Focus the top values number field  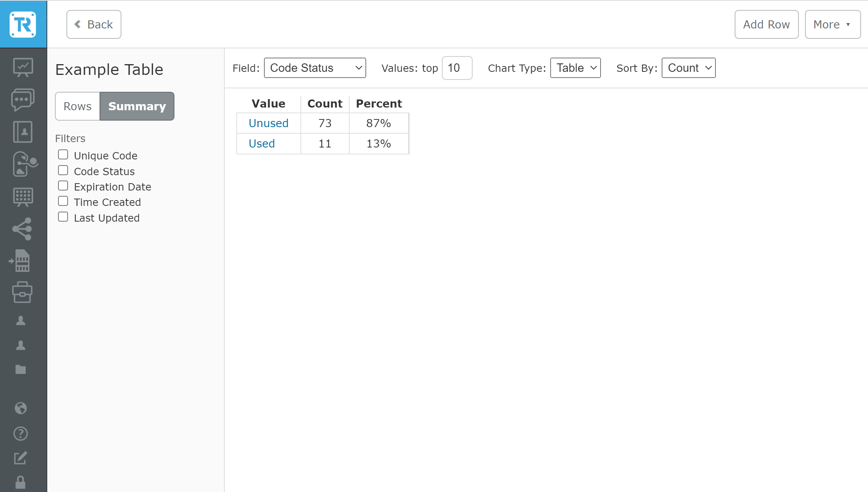click(457, 68)
